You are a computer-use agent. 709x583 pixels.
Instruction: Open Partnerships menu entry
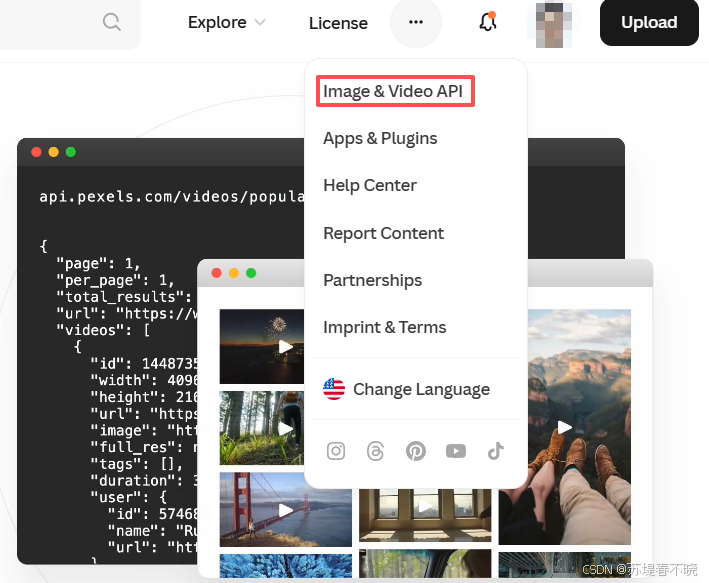click(373, 280)
